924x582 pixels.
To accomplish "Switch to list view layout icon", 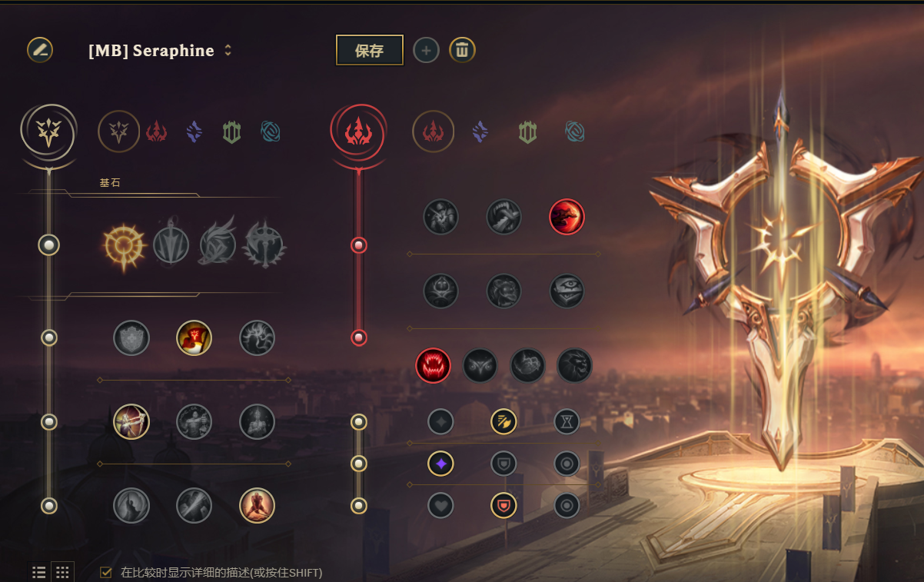I will pyautogui.click(x=39, y=572).
